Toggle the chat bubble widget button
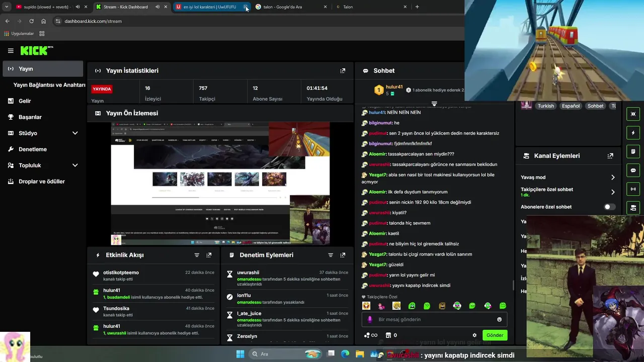 pos(633,170)
